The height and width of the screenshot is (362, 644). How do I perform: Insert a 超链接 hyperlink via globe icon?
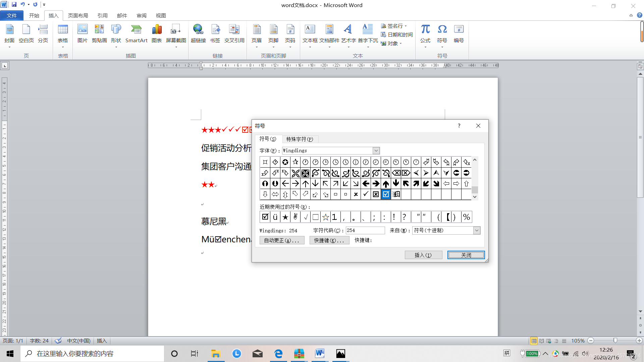click(x=198, y=33)
